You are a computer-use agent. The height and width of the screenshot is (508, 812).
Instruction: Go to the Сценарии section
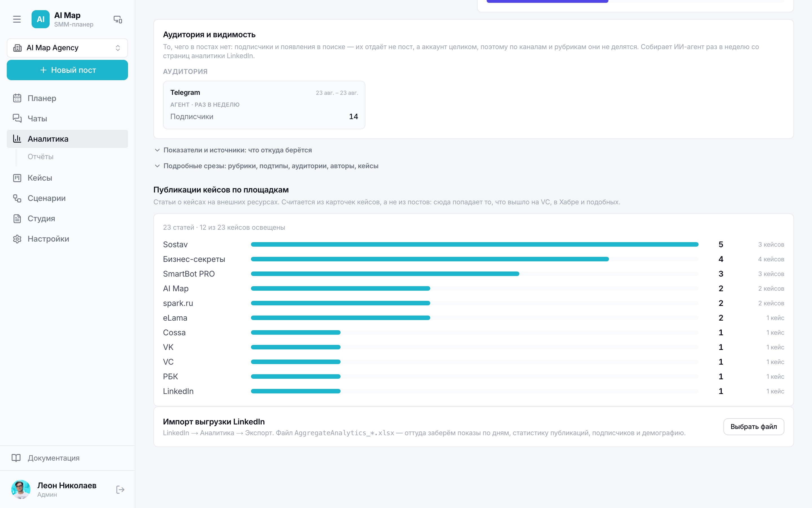click(x=67, y=198)
